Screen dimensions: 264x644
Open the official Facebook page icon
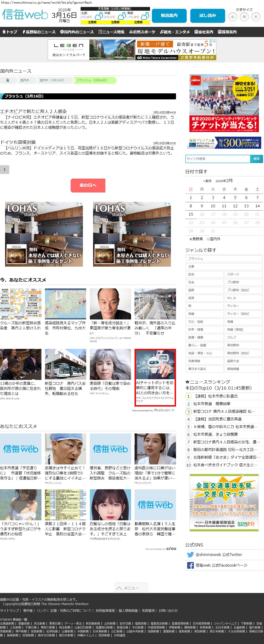click(x=190, y=565)
